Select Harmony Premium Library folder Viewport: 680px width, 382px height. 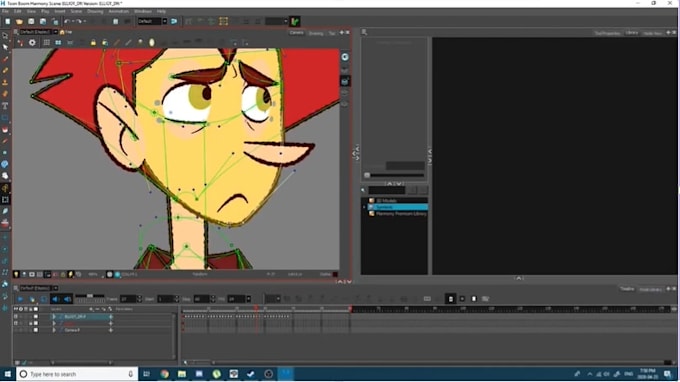(x=401, y=214)
